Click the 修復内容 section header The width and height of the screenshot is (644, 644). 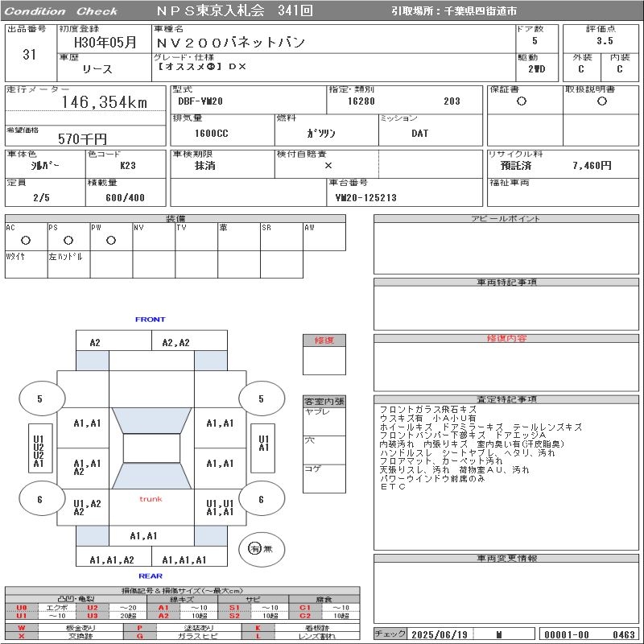(507, 339)
